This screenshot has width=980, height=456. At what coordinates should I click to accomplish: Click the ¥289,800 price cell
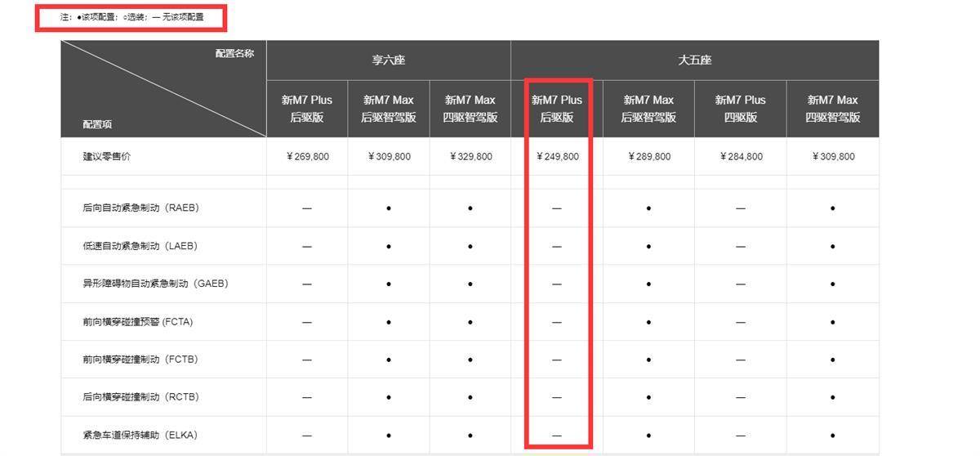coord(649,157)
